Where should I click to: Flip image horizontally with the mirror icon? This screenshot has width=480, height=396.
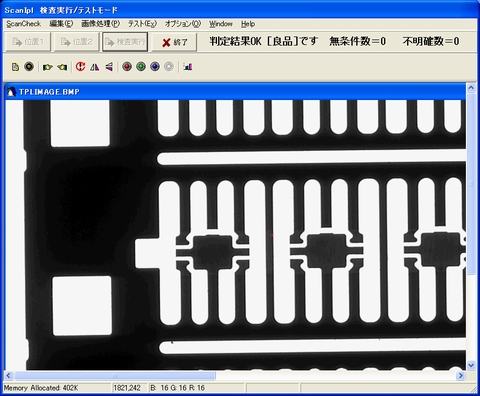95,67
